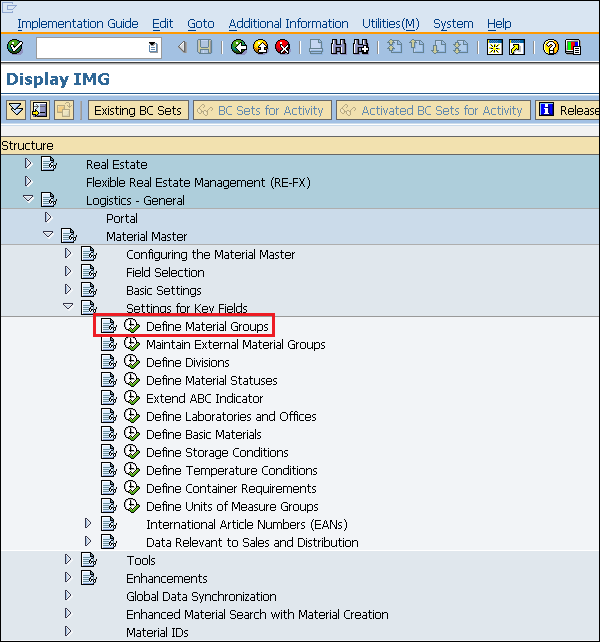Click Activated BC Sets for Activity button
This screenshot has width=600, height=642.
[433, 110]
